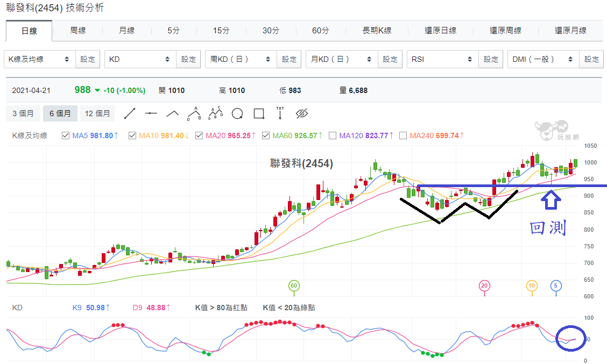Screen dimensions: 607x364
Task: Select the 3 個月 range button
Action: point(23,113)
